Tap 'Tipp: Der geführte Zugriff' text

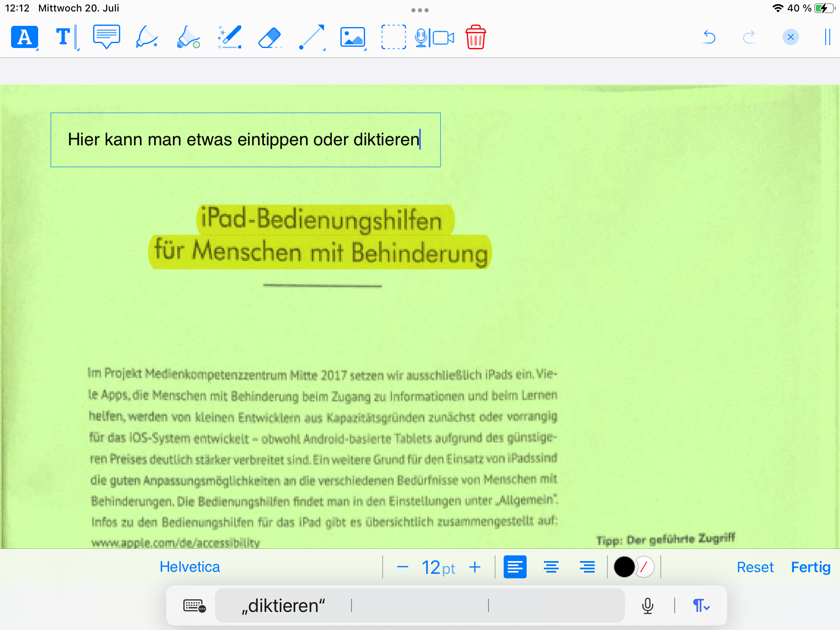pos(666,539)
